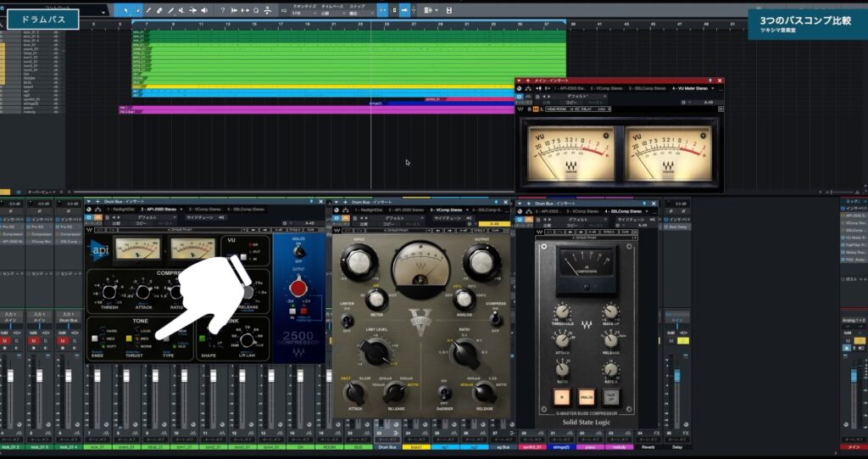Click the IQ icon in toolbar
Viewport: 868px width, 459px height.
(x=284, y=10)
